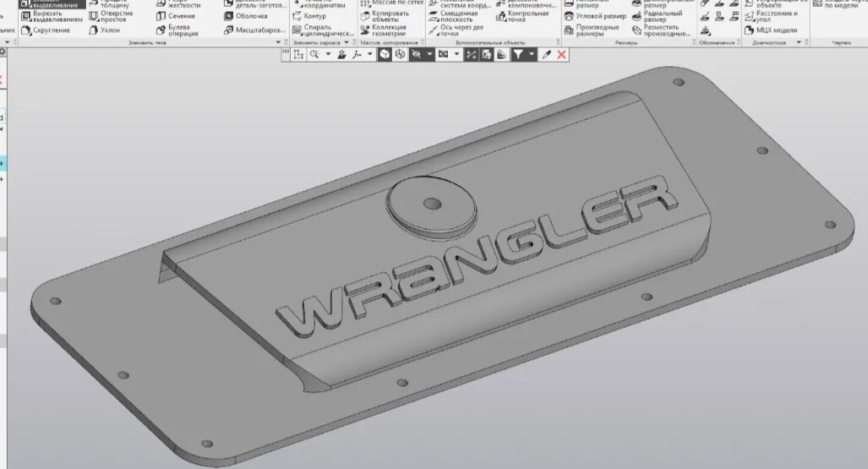Select the round boss on the model
Image resolution: width=868 pixels, height=469 pixels.
pos(432,206)
